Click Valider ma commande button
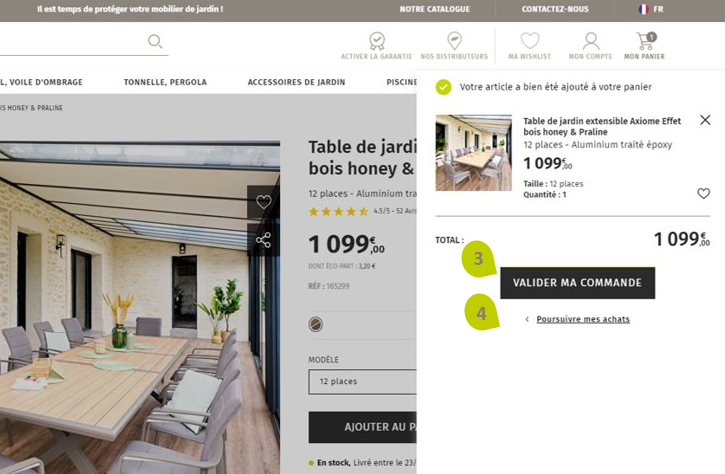Viewport: 725px width, 474px height. [x=577, y=283]
